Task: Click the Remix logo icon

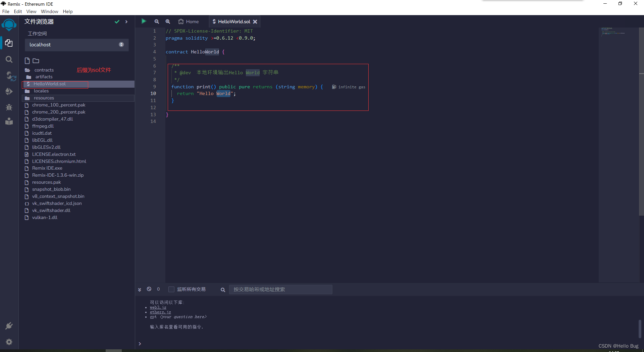Action: pos(9,25)
